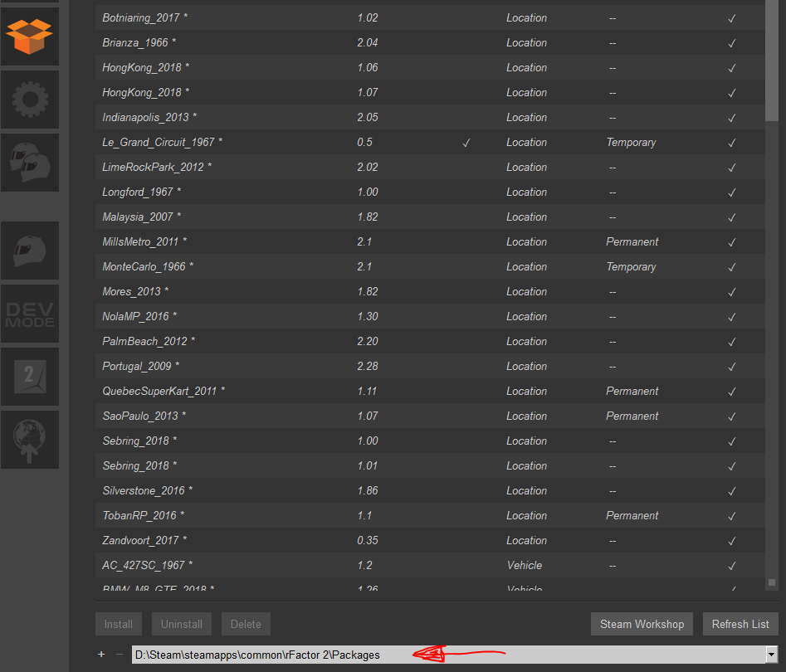Click the Install button
This screenshot has height=672, width=786.
pos(119,624)
